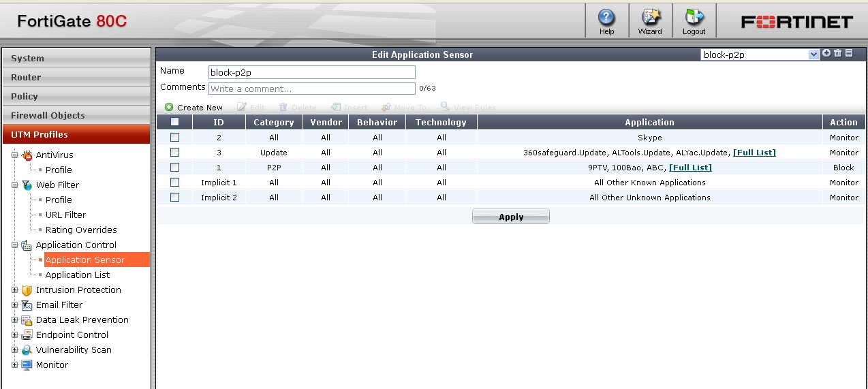Click the sensor list view icon
This screenshot has width=868, height=389.
849,53
